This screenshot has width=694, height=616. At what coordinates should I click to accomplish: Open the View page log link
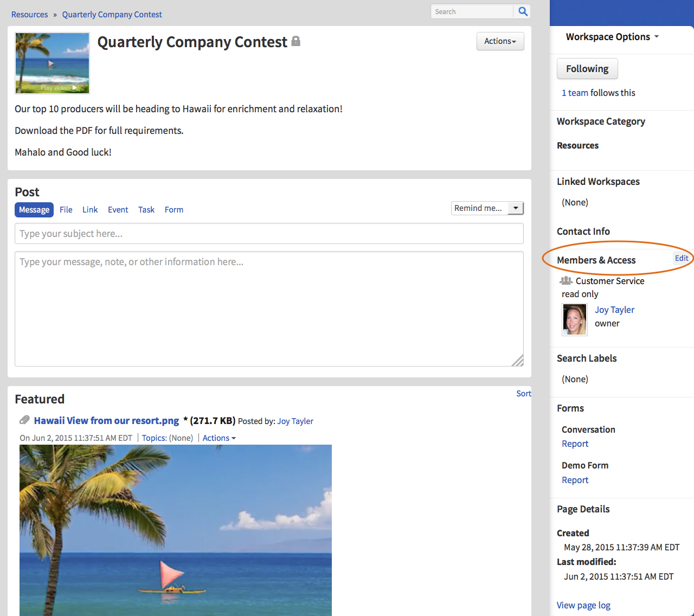pyautogui.click(x=583, y=605)
